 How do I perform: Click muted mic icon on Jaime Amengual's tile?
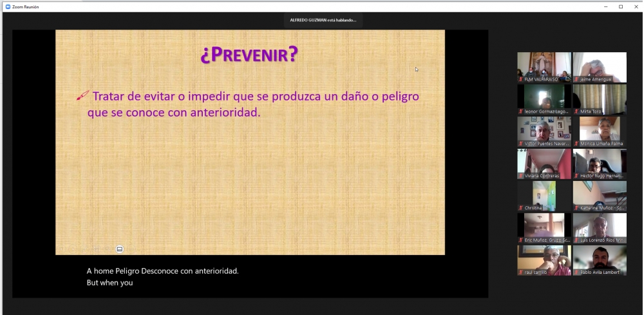click(576, 79)
